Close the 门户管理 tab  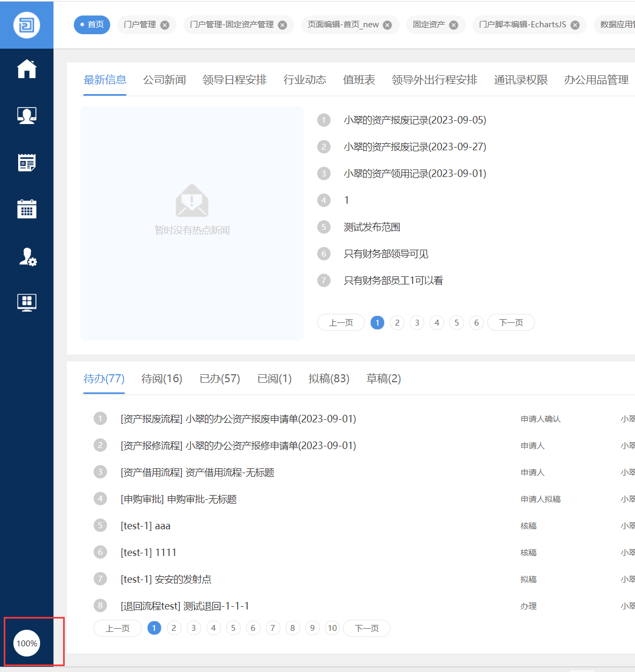[x=165, y=25]
